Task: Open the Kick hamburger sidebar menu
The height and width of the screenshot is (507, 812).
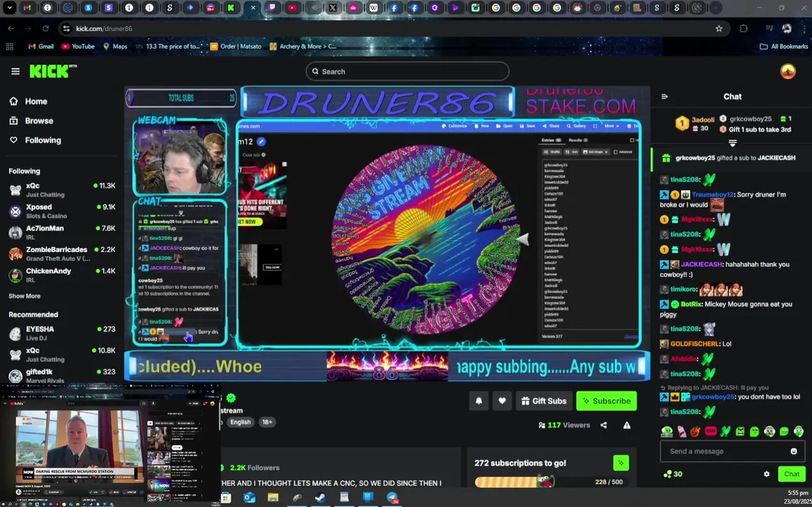Action: click(x=15, y=72)
